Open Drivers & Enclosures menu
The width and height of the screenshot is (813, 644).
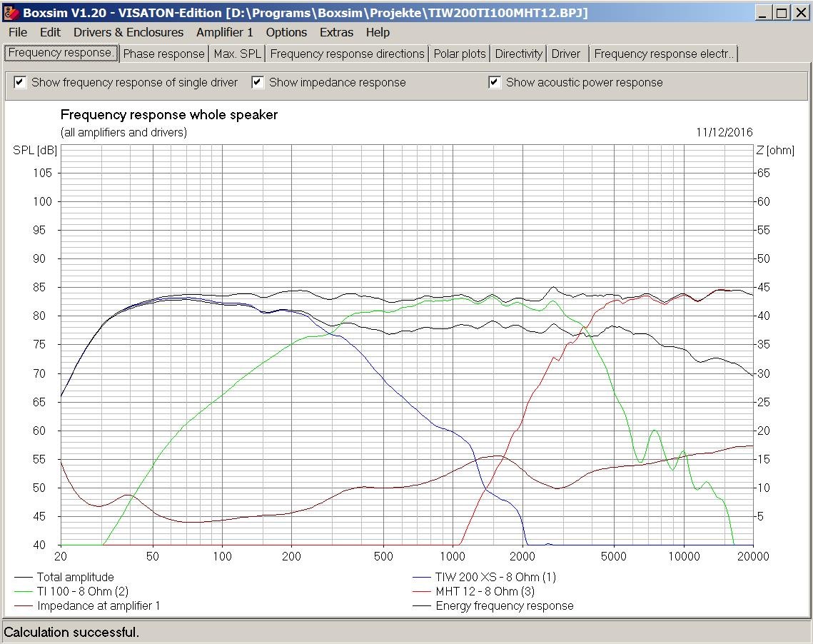tap(128, 32)
